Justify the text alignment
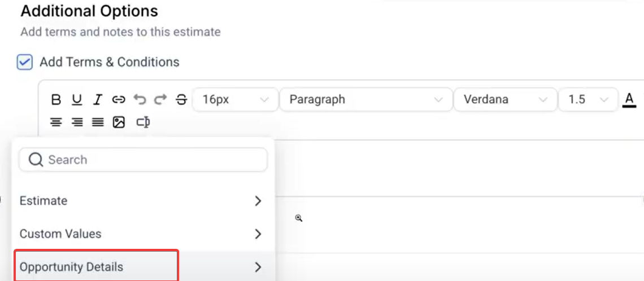 point(98,122)
